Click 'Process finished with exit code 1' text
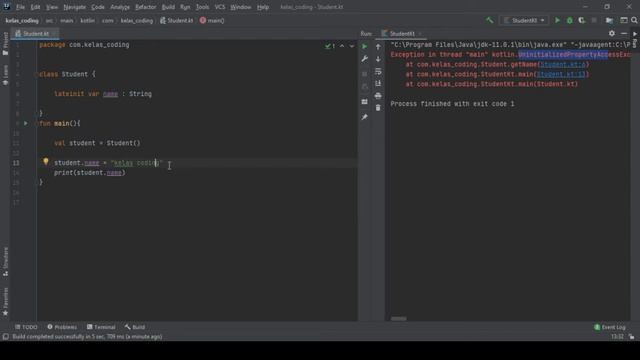 [x=452, y=104]
